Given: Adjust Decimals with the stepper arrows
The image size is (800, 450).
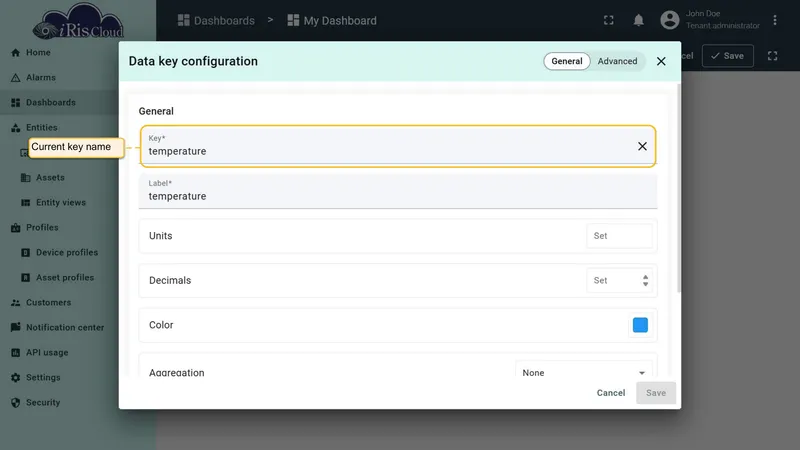Looking at the screenshot, I should [645, 281].
